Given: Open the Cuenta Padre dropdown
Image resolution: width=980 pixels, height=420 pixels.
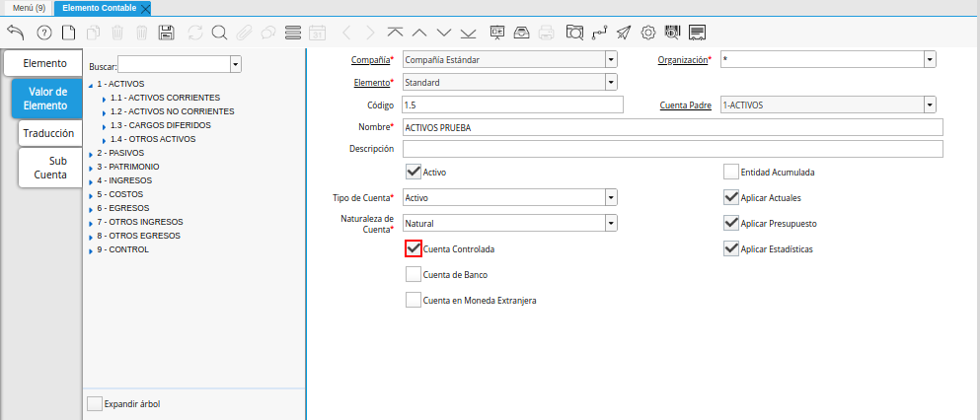Looking at the screenshot, I should pos(929,105).
